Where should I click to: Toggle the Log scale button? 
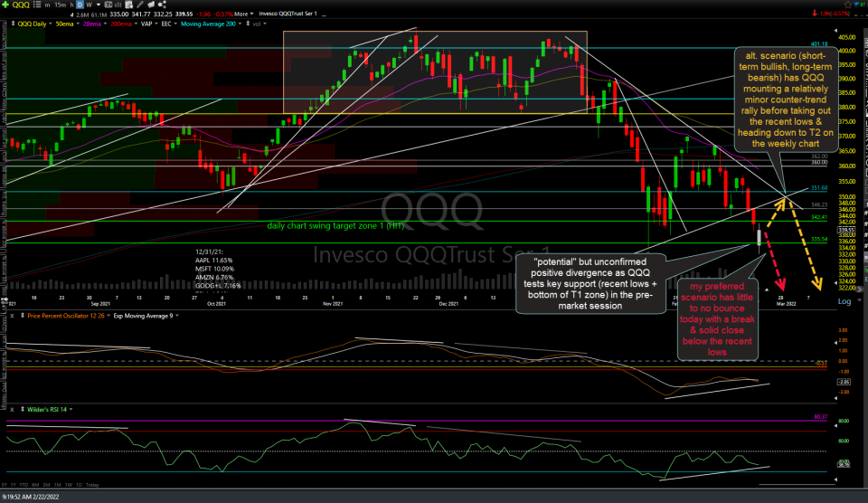point(844,301)
